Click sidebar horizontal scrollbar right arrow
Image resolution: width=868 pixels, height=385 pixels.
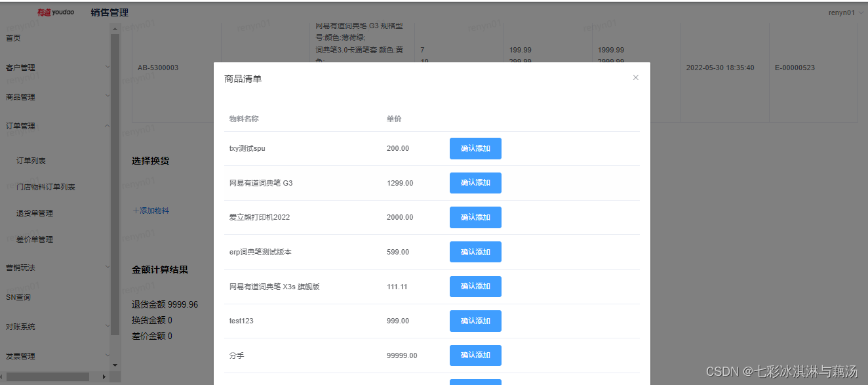point(104,376)
